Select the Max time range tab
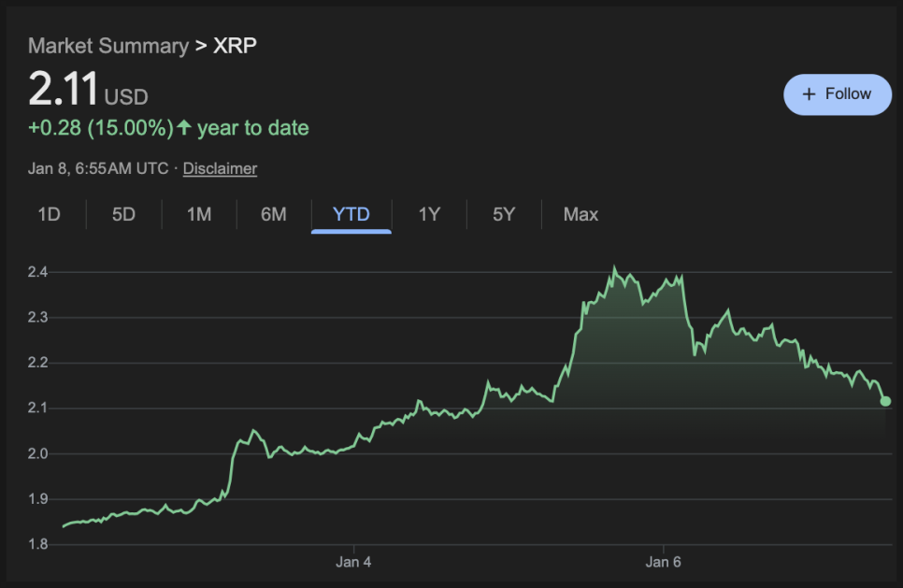The width and height of the screenshot is (903, 588). coord(580,214)
